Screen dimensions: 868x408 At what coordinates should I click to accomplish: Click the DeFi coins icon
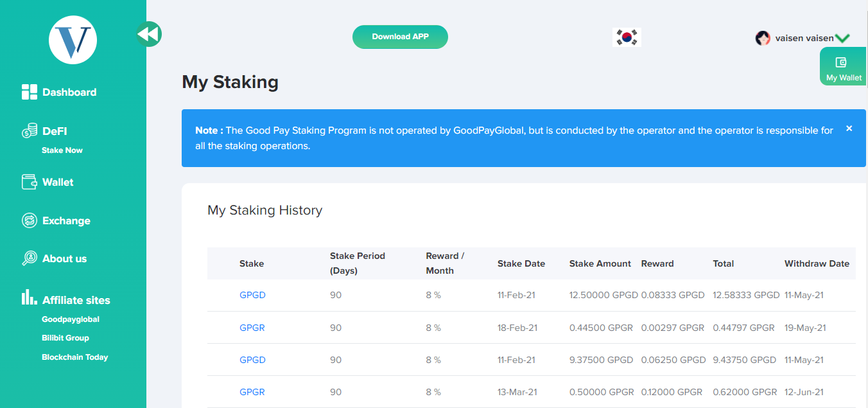pos(30,131)
